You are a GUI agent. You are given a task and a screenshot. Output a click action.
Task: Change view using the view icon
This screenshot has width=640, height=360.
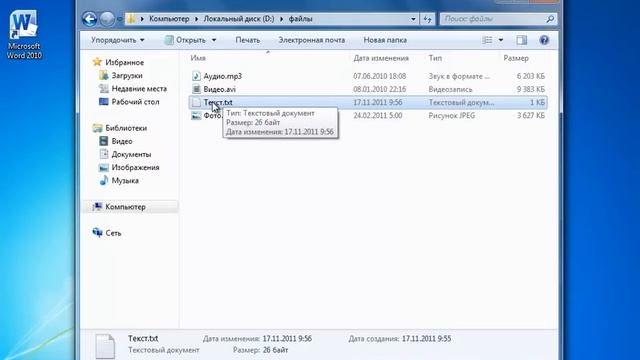click(487, 40)
